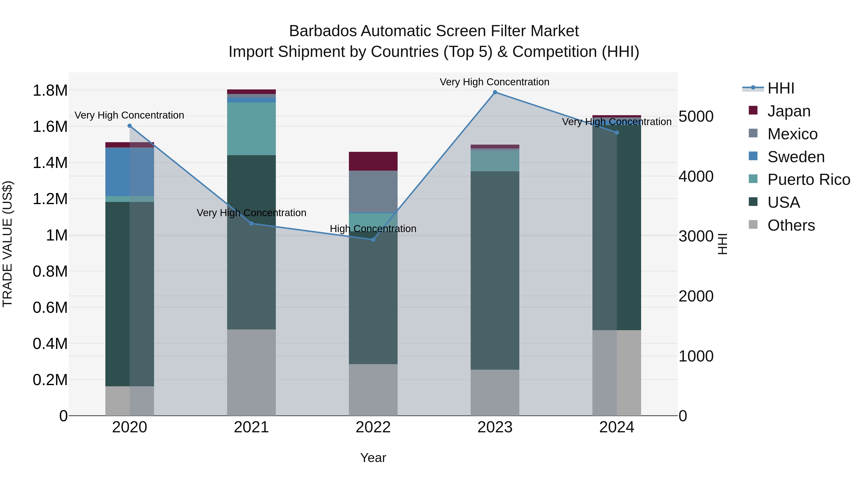
Task: Click the rotated HHI right axis title
Action: point(722,244)
